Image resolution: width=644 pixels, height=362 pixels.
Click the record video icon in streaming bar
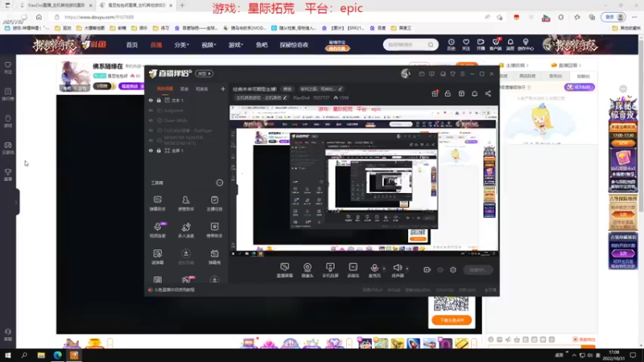[x=427, y=269]
